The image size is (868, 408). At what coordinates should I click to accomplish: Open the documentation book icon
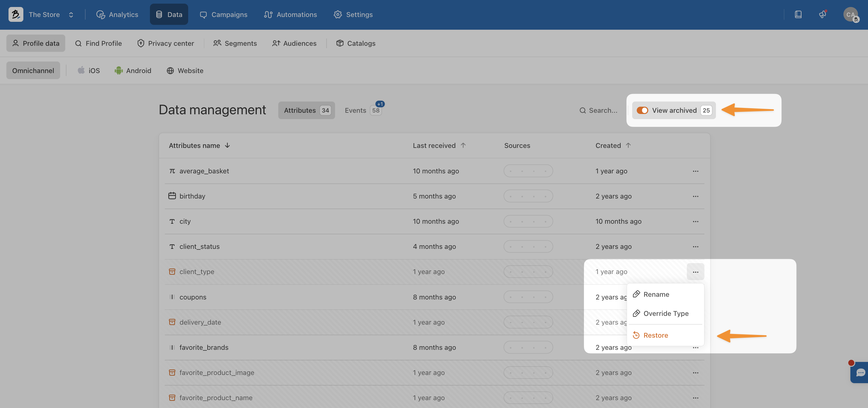(x=798, y=15)
